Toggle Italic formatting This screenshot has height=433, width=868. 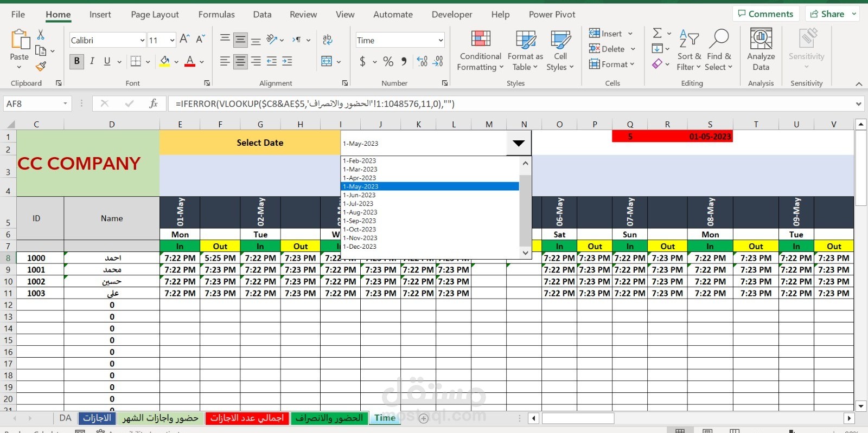(92, 61)
